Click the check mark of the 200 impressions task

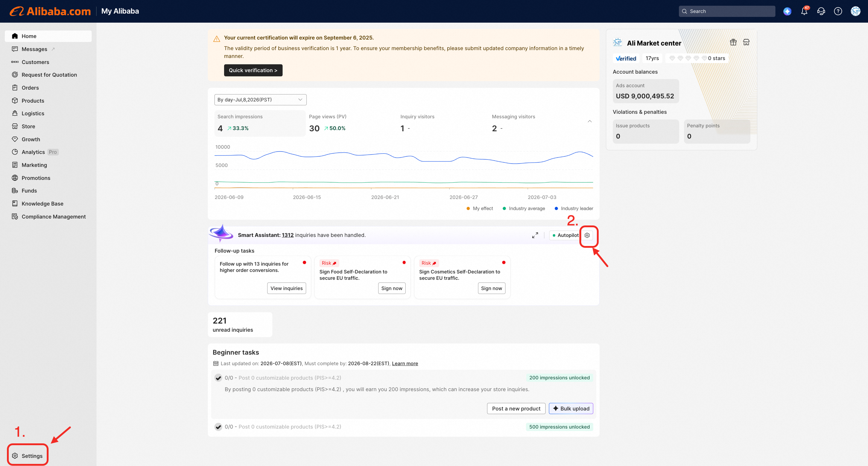click(x=218, y=378)
